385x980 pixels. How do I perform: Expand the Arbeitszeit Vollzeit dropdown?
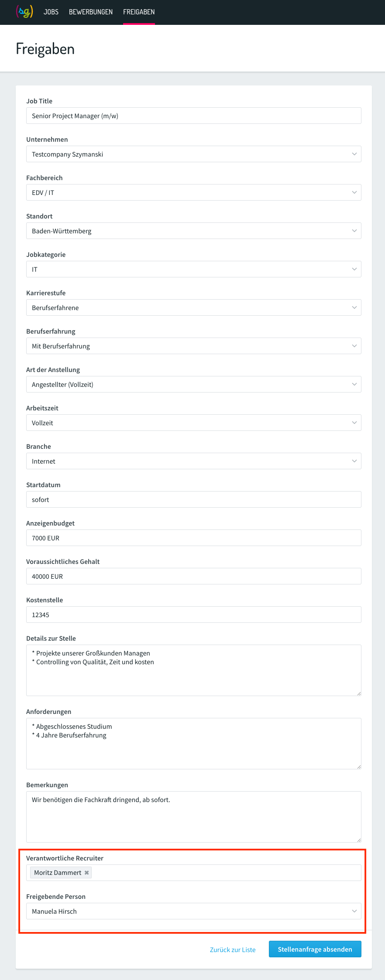coord(194,423)
